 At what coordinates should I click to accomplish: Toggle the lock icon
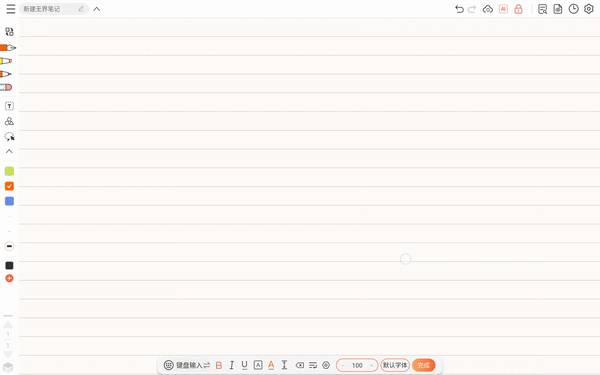[518, 9]
